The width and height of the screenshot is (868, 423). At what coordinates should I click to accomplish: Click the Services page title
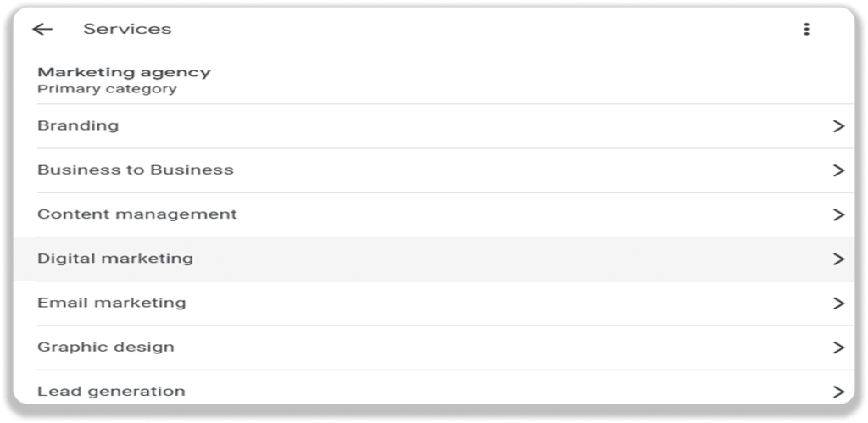127,29
